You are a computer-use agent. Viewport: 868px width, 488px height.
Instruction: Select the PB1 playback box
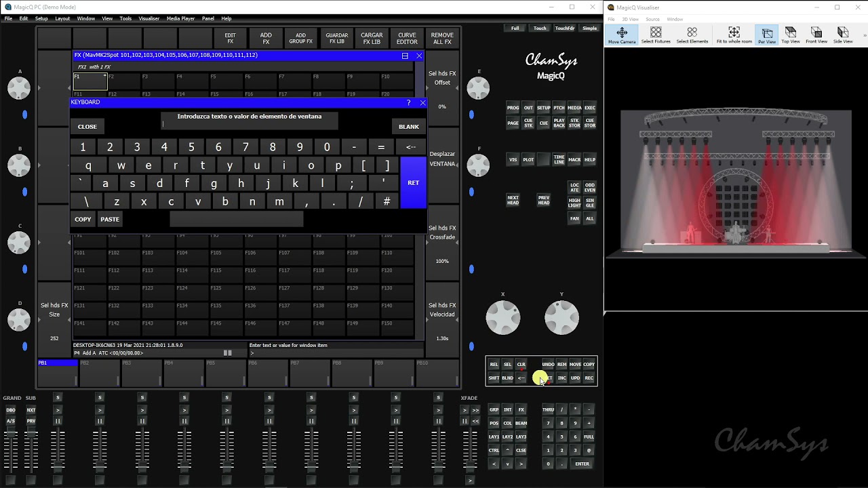pos(58,373)
